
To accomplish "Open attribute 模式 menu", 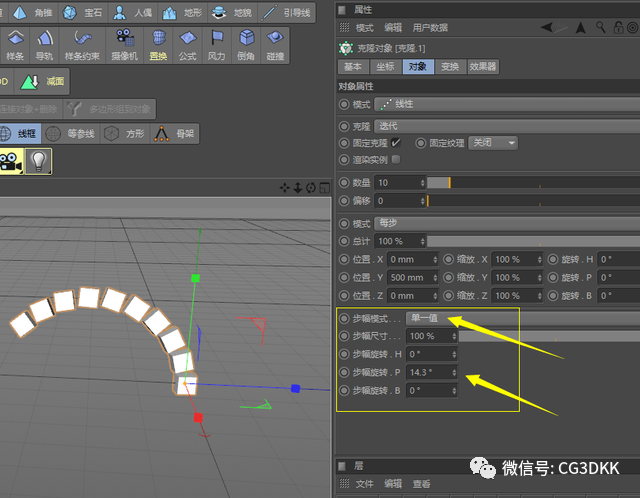I will click(x=364, y=28).
